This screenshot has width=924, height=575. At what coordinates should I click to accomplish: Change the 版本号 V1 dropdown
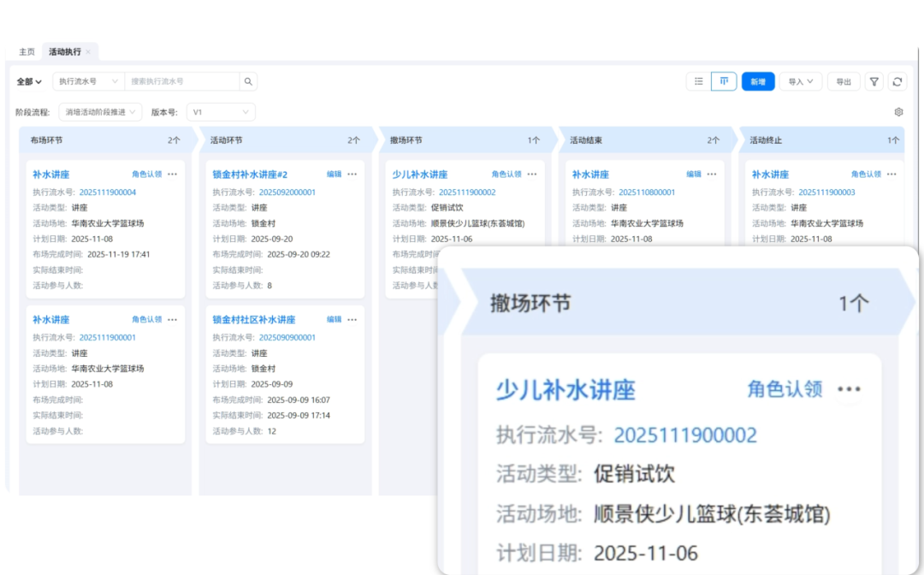coord(220,111)
